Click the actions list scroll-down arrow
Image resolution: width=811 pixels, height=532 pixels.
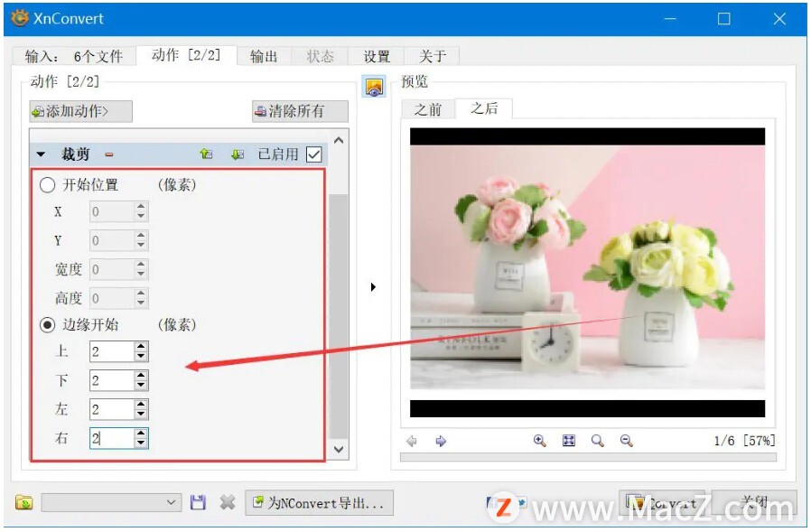[339, 449]
